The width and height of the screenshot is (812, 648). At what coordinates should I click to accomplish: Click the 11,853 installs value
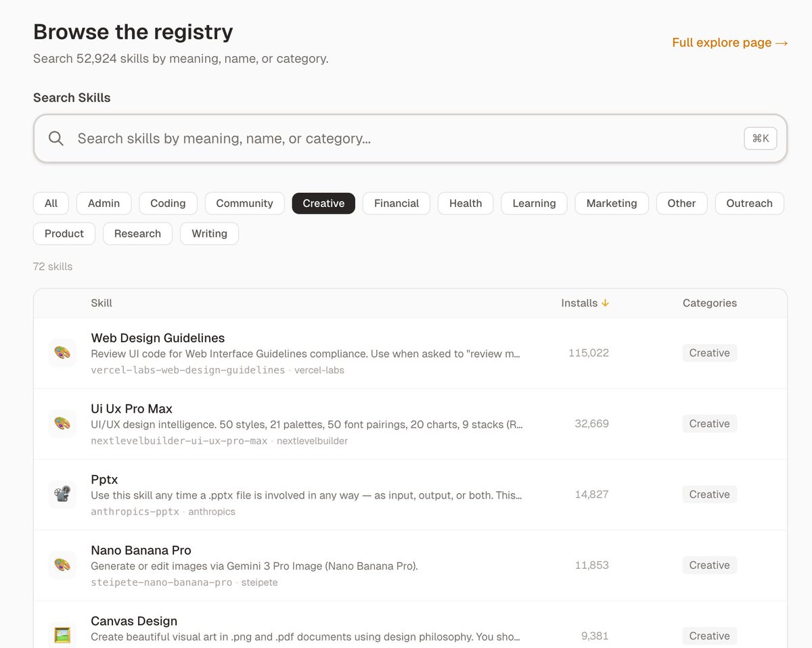[592, 565]
